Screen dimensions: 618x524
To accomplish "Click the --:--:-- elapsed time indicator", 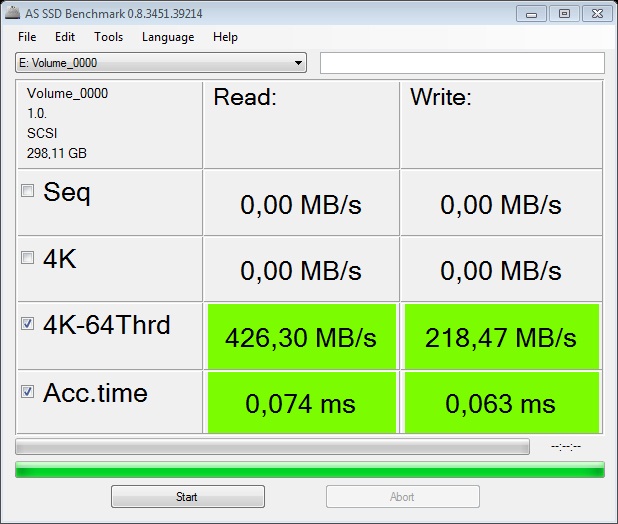I will click(x=566, y=446).
